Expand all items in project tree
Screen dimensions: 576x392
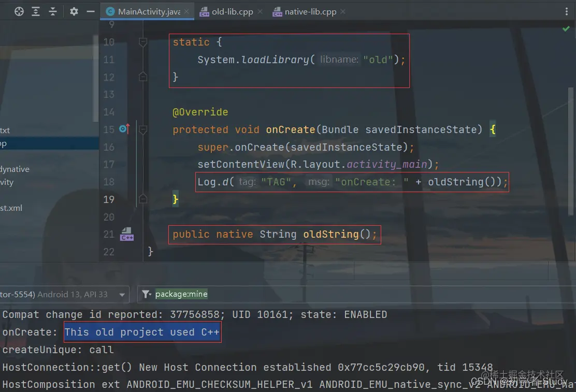tap(36, 11)
